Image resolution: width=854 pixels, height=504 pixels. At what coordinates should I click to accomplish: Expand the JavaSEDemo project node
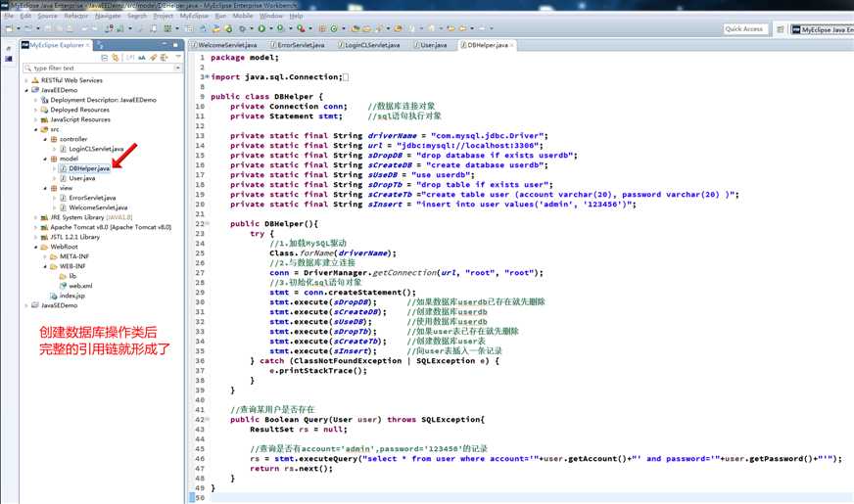(26, 306)
